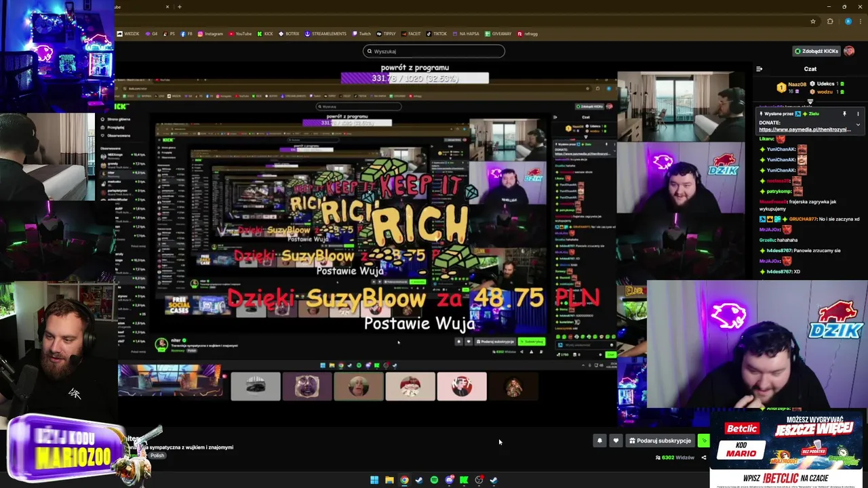Click the 6302 Widzów viewer count
The image size is (868, 488).
tap(675, 457)
